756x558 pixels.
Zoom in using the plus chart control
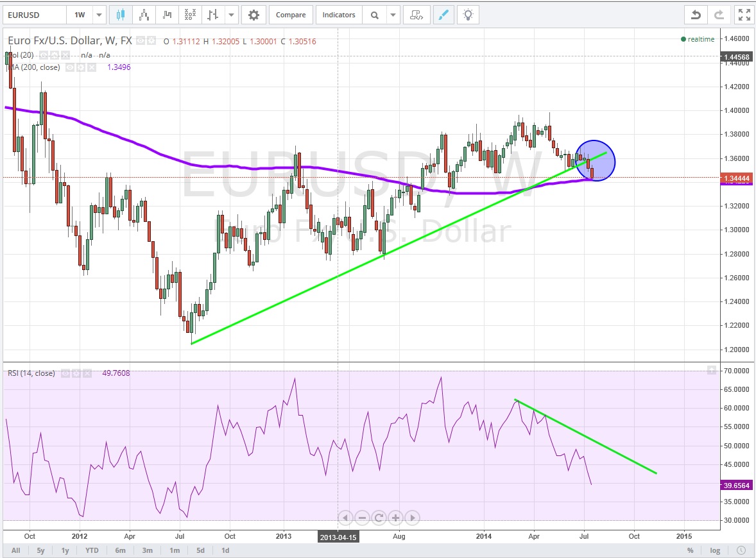pos(395,518)
